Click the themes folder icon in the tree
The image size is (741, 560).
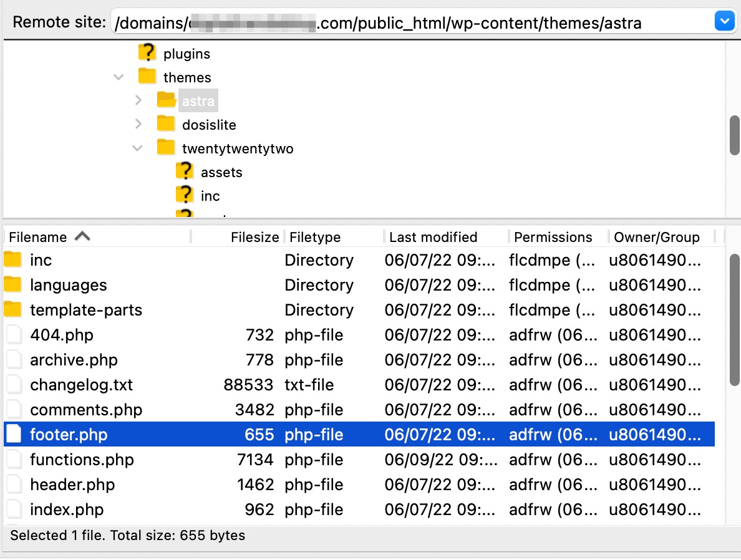[147, 76]
